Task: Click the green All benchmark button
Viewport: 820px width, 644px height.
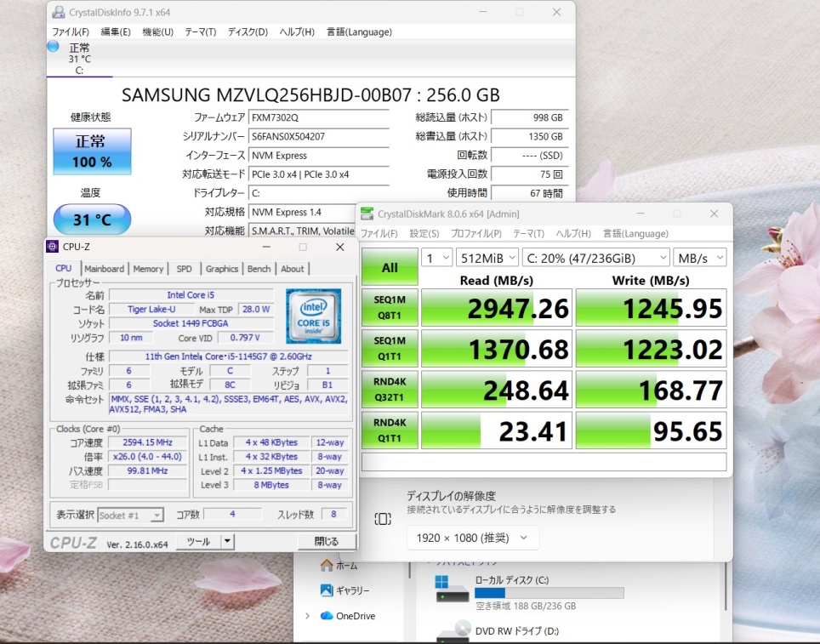Action: click(x=390, y=267)
